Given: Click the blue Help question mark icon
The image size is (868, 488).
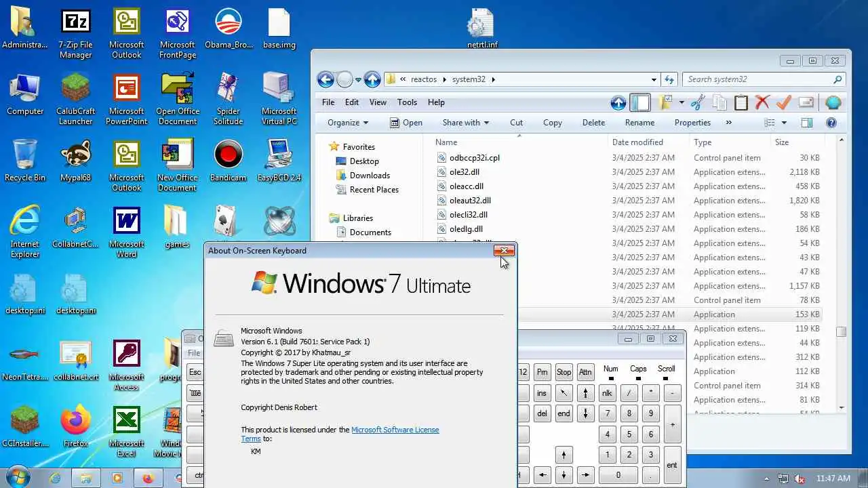Looking at the screenshot, I should click(x=831, y=123).
